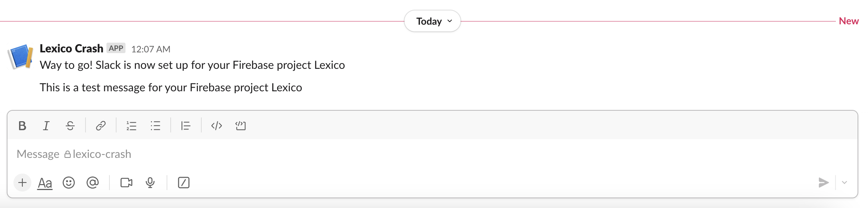Record a video clip
Viewport: 868px width, 208px height.
pyautogui.click(x=126, y=183)
